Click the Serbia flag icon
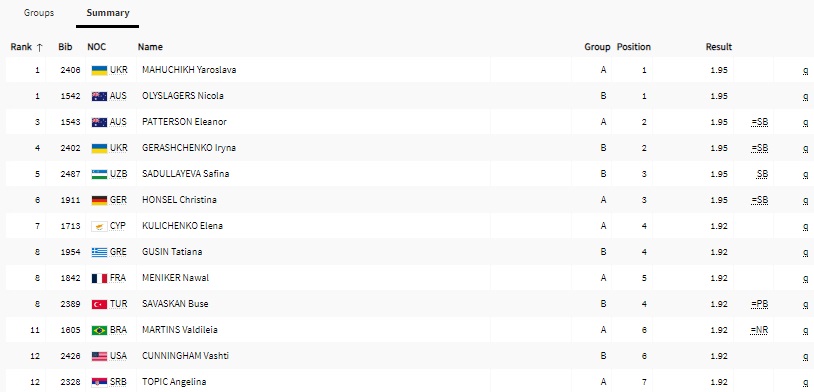 click(99, 382)
